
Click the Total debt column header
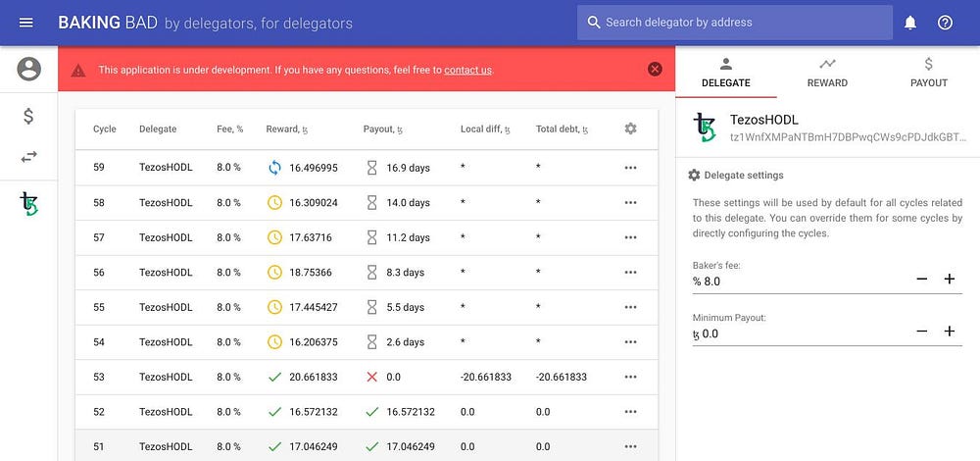click(562, 129)
